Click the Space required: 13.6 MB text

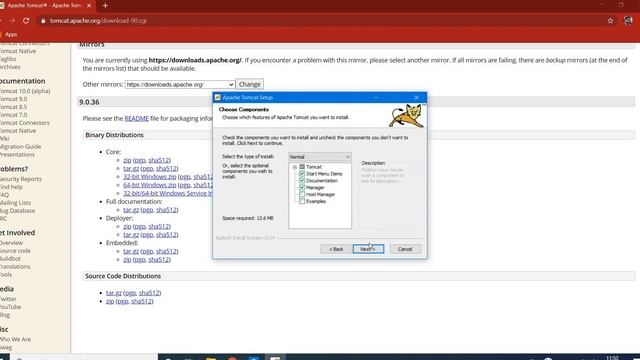pyautogui.click(x=248, y=218)
